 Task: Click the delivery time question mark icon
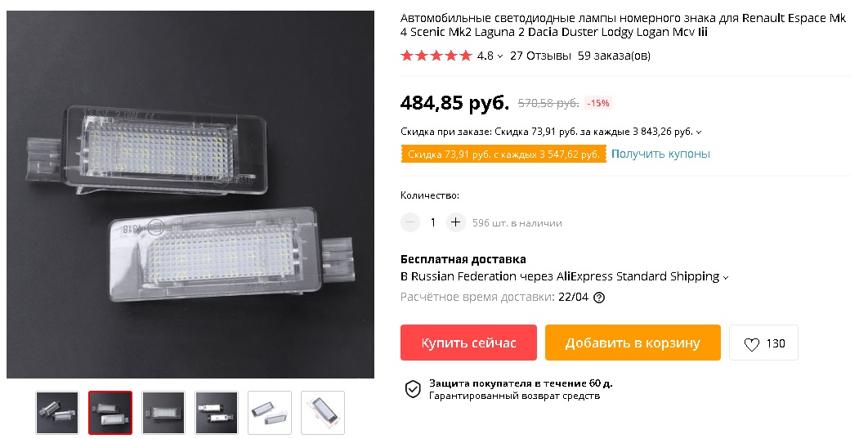[x=599, y=298]
